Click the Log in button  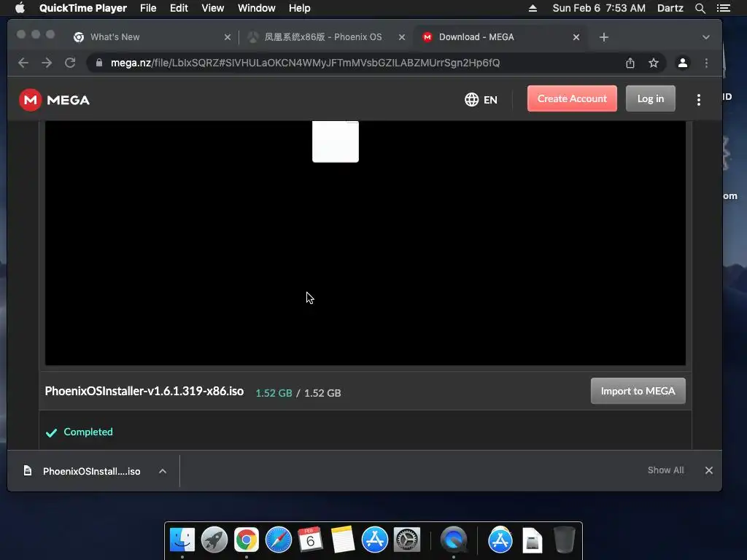(650, 98)
